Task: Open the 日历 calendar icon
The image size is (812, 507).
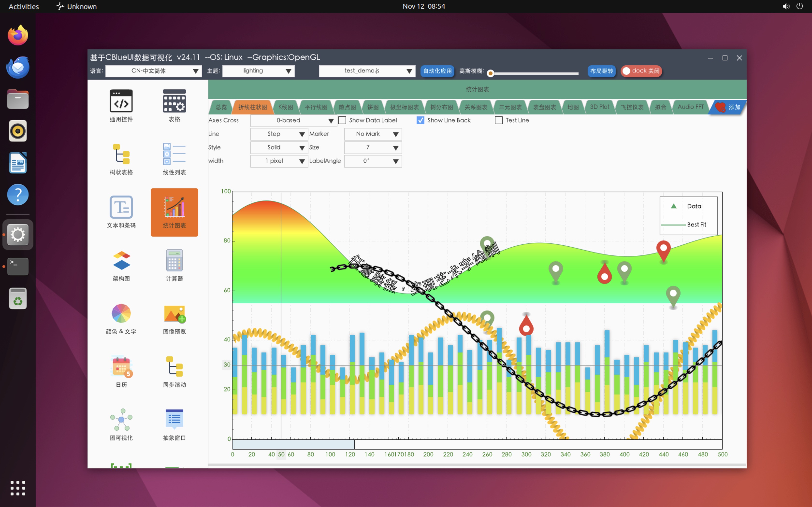Action: [121, 366]
